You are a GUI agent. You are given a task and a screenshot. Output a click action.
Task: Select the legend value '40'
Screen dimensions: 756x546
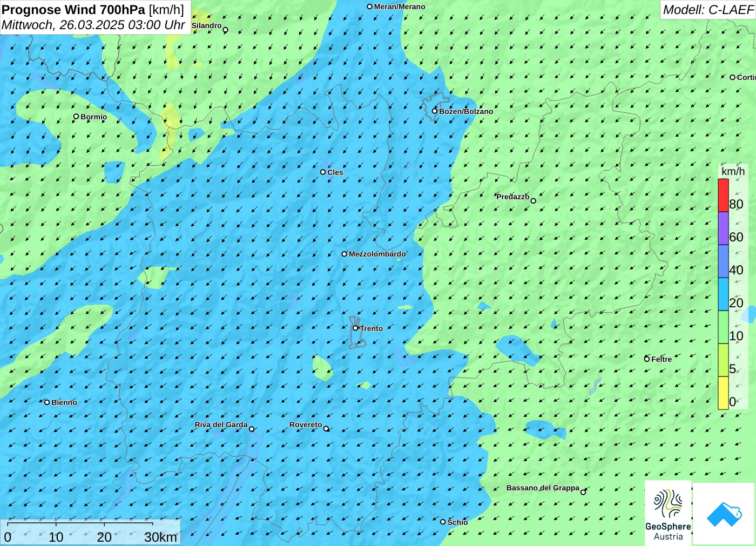736,270
